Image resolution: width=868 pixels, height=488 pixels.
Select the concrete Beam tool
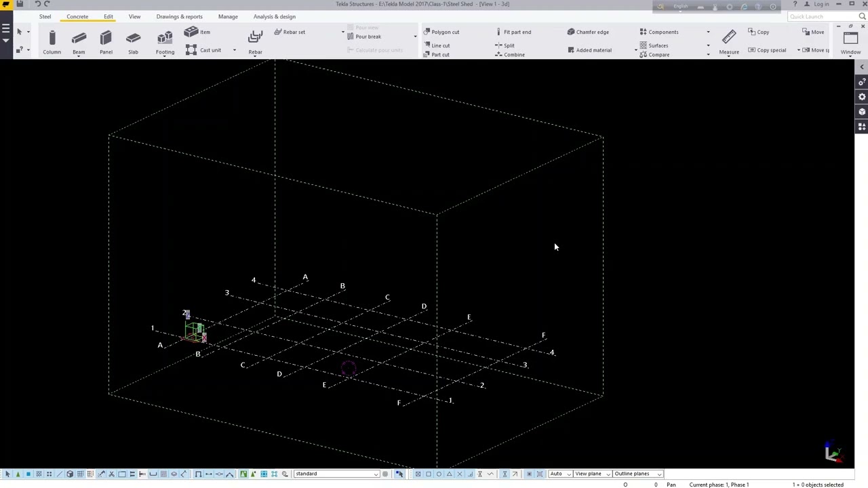point(79,42)
